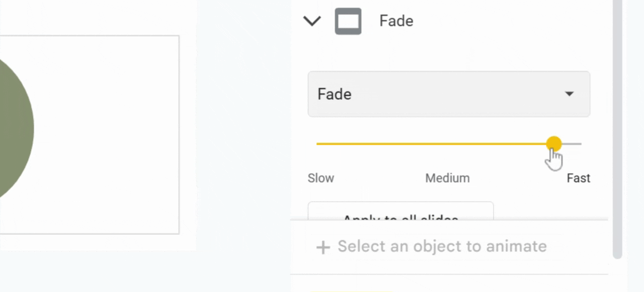Click the gray square transition symbol beside Fade
644x292 pixels.
click(x=348, y=21)
